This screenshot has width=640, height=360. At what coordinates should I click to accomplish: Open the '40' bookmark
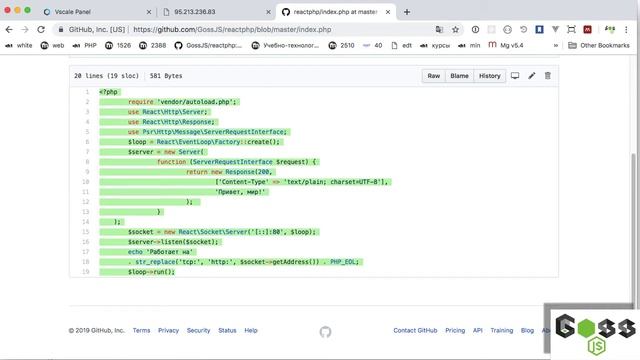coord(372,45)
